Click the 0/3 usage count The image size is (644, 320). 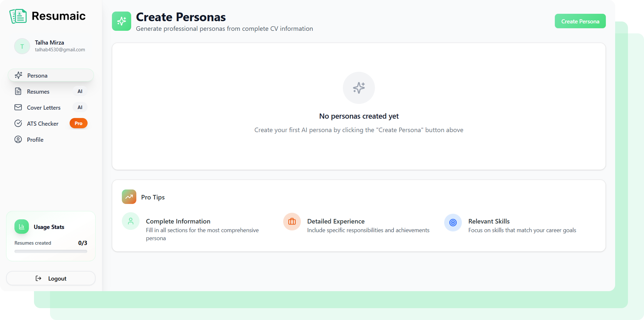(83, 243)
